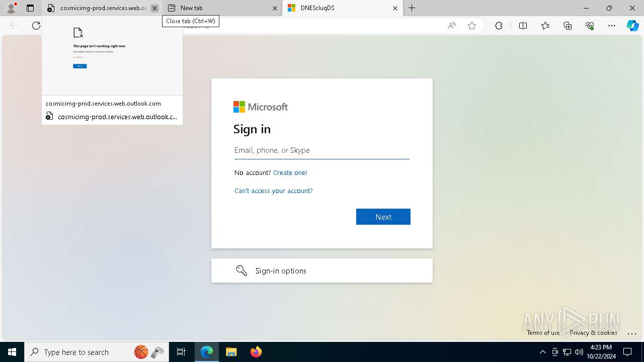The image size is (644, 362).
Task: Open the Windows Start menu
Action: 12,352
